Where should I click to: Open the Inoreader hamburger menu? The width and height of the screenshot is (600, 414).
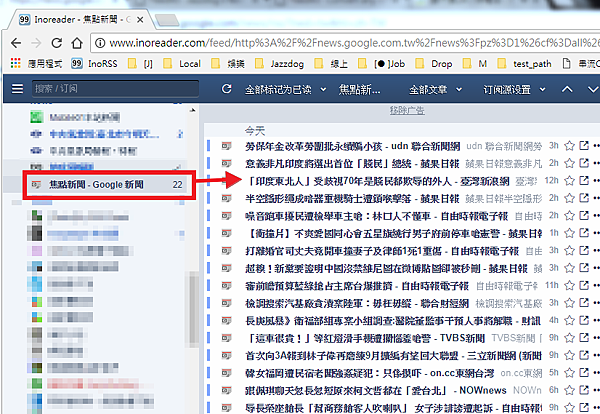pyautogui.click(x=17, y=89)
